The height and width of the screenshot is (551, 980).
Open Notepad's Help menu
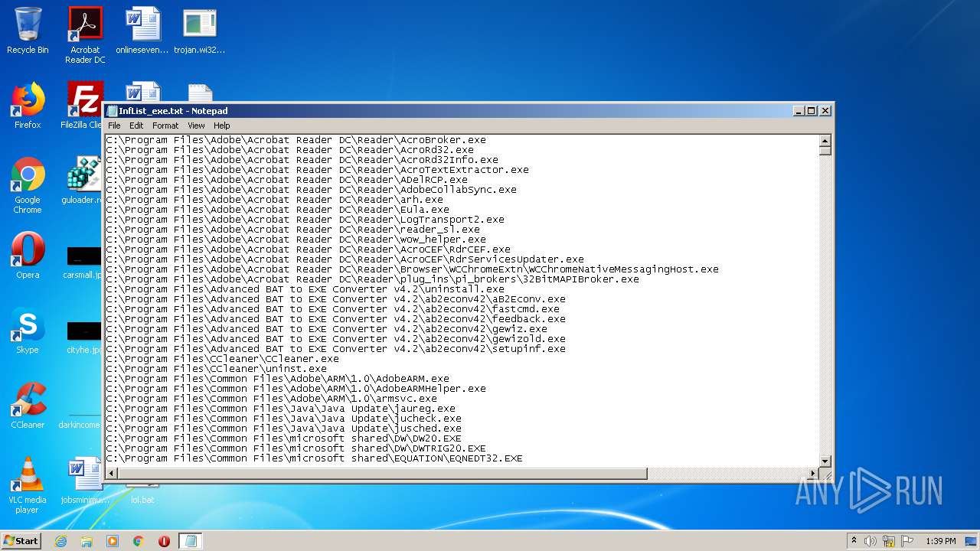pos(222,126)
